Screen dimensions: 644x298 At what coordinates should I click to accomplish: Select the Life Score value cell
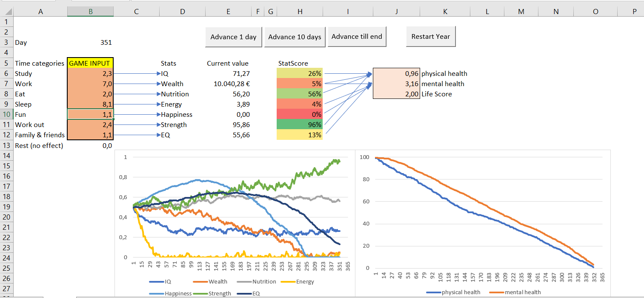click(397, 94)
